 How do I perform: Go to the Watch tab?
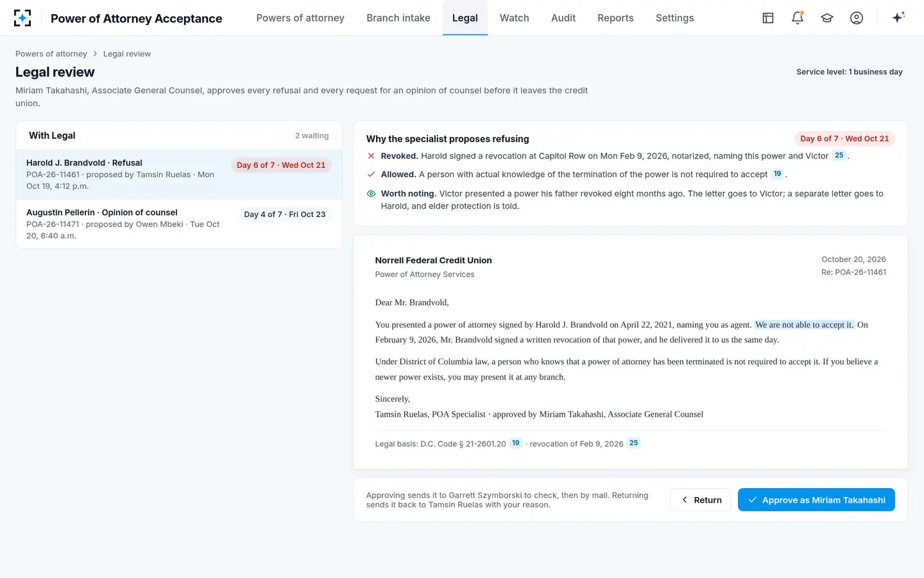coord(515,18)
